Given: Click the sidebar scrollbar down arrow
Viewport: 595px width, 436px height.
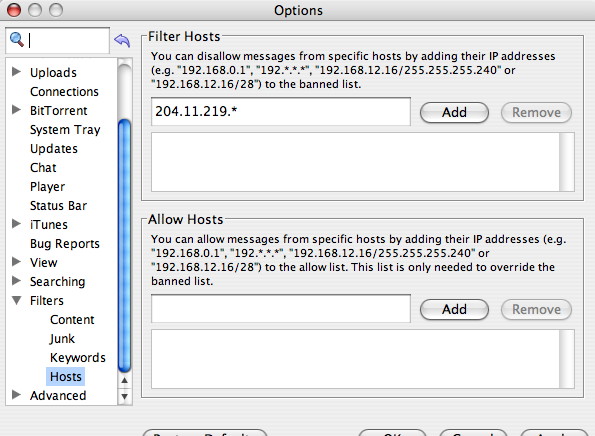Looking at the screenshot, I should pos(124,397).
